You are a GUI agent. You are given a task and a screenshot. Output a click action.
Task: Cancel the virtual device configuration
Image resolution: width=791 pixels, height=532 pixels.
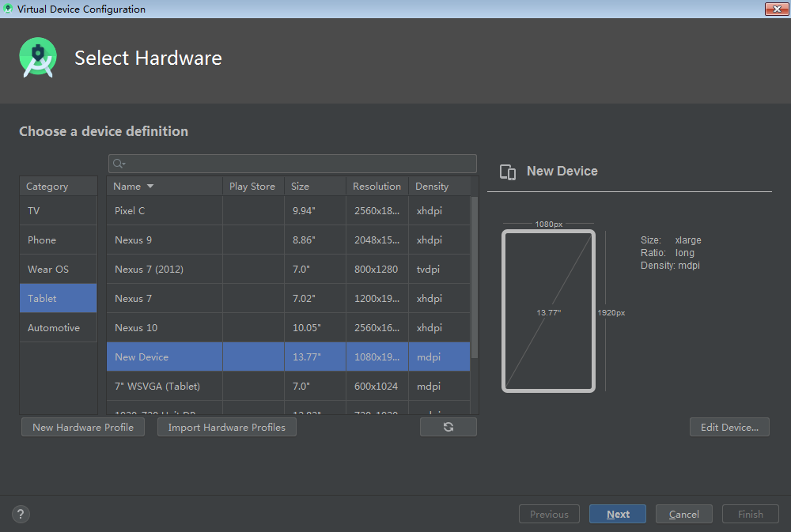(x=684, y=514)
